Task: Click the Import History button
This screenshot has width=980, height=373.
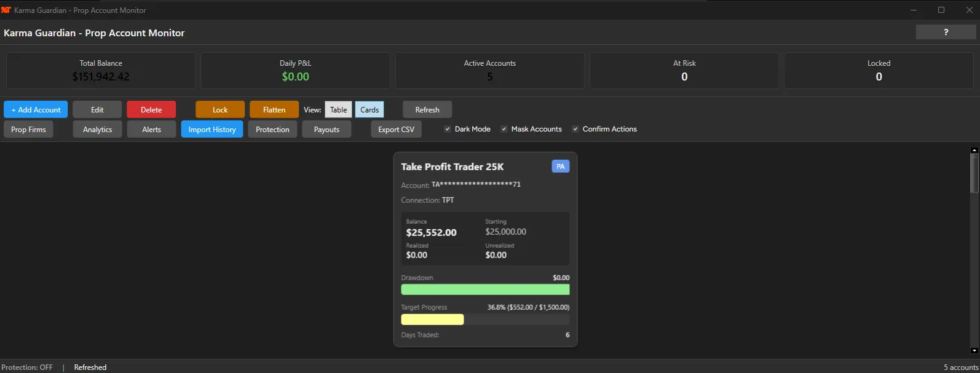Action: (212, 129)
